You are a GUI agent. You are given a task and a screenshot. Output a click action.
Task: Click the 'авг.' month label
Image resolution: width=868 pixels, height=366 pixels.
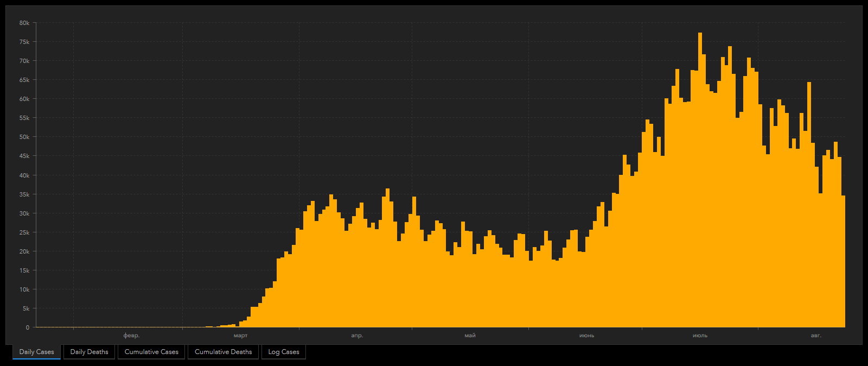tap(816, 336)
